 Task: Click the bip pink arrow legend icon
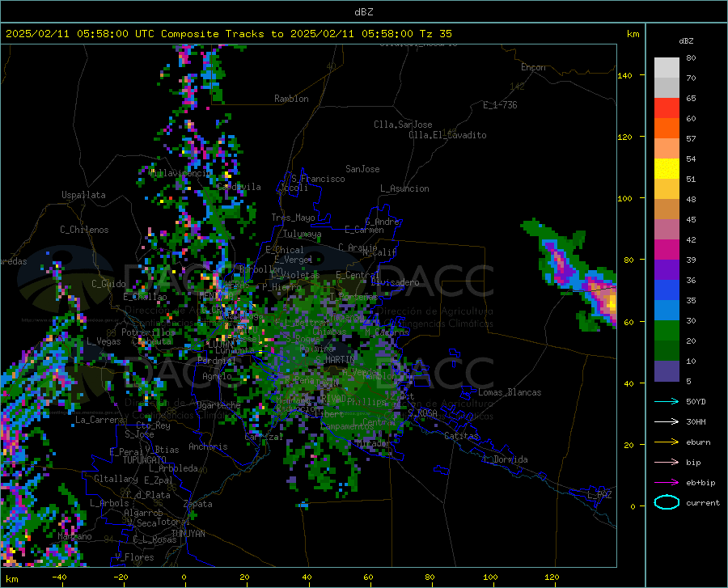(667, 462)
